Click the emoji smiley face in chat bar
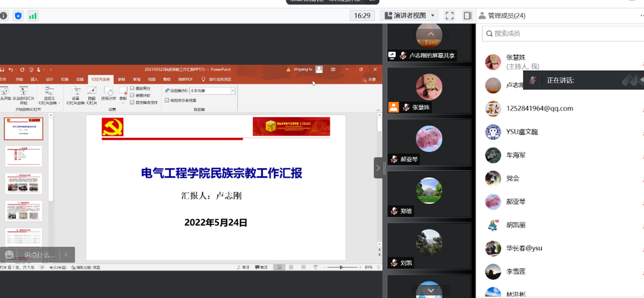644x298 pixels. coord(9,255)
